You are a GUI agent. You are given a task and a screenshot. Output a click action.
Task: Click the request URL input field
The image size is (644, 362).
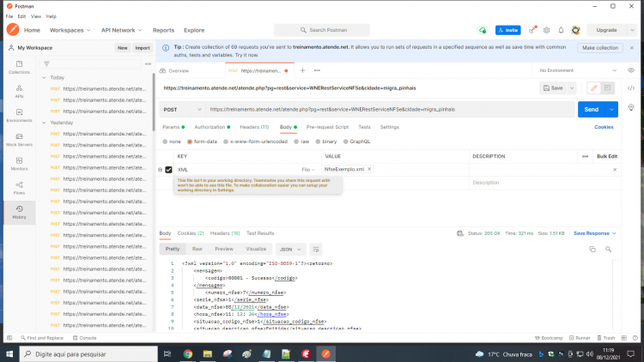[x=390, y=110]
